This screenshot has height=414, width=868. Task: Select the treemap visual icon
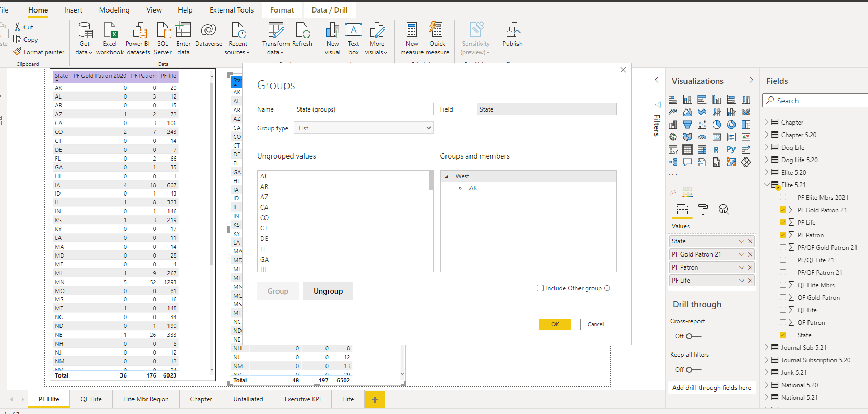point(746,125)
